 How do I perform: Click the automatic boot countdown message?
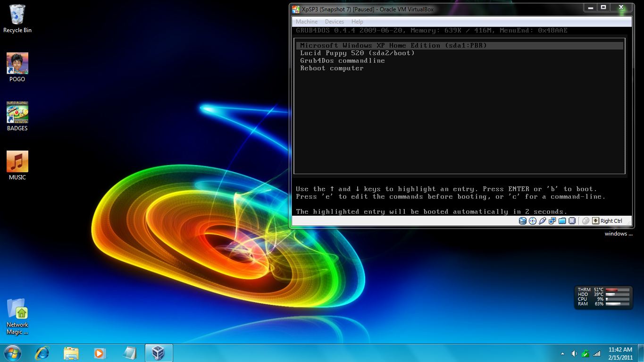click(x=432, y=211)
